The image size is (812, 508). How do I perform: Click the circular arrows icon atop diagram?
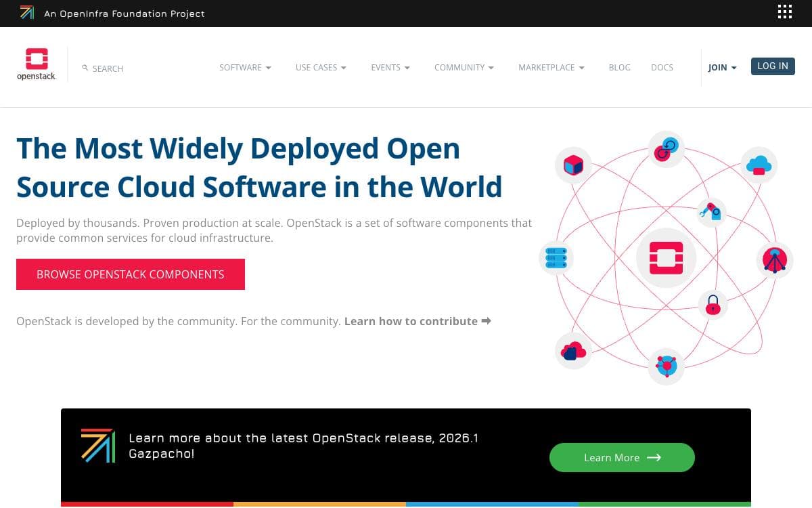(x=666, y=150)
